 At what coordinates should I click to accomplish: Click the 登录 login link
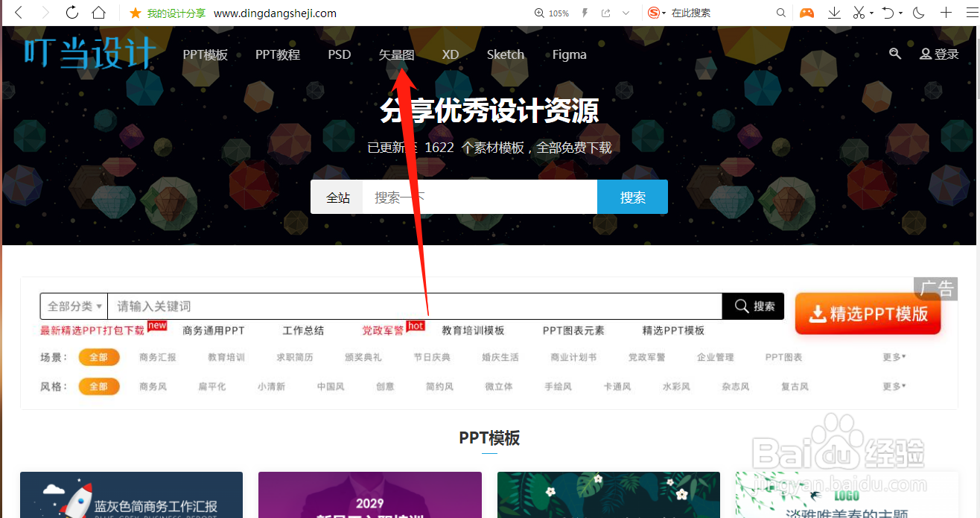pos(940,54)
